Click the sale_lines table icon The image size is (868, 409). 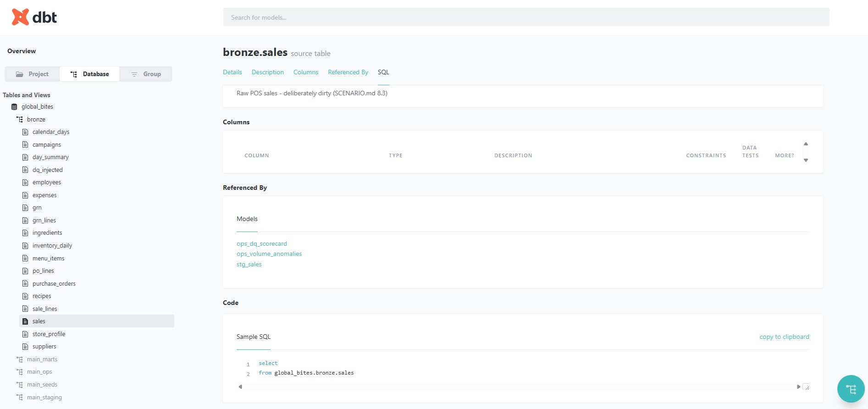tap(25, 309)
